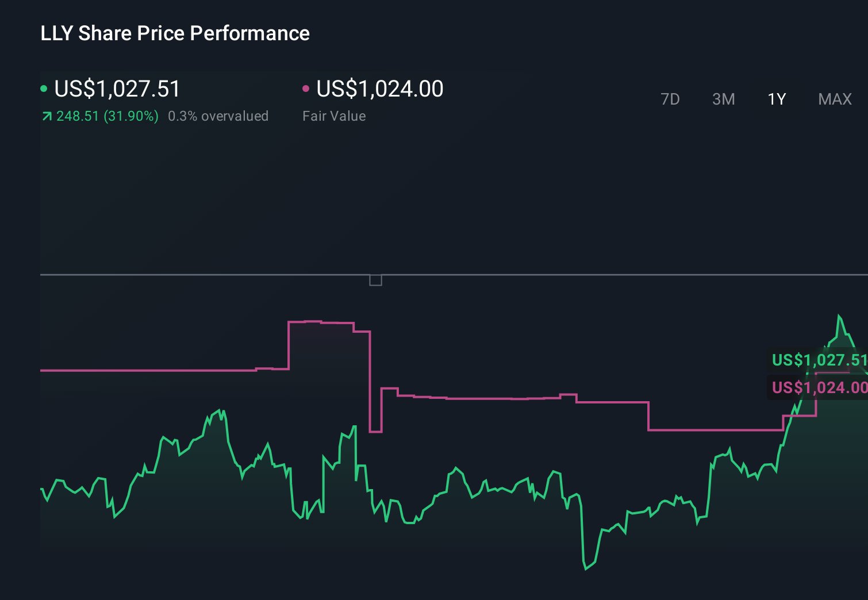868x600 pixels.
Task: Click the pink fair value step line
Action: (489, 397)
